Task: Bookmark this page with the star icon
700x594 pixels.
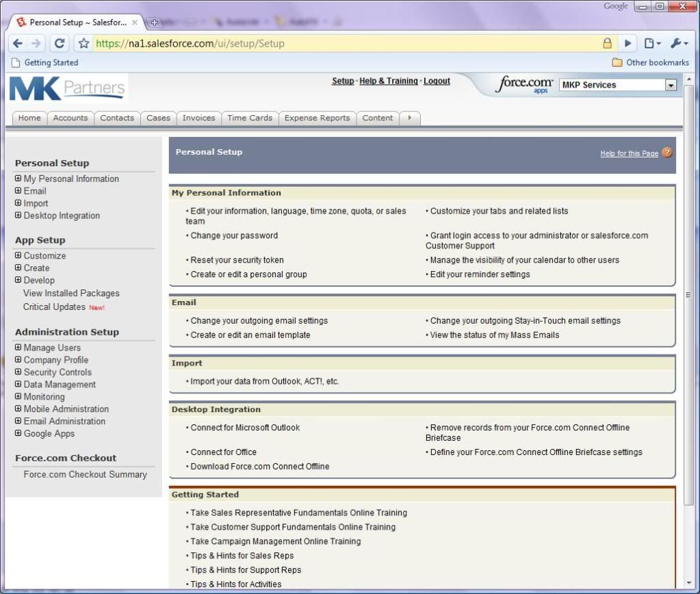Action: pos(83,43)
